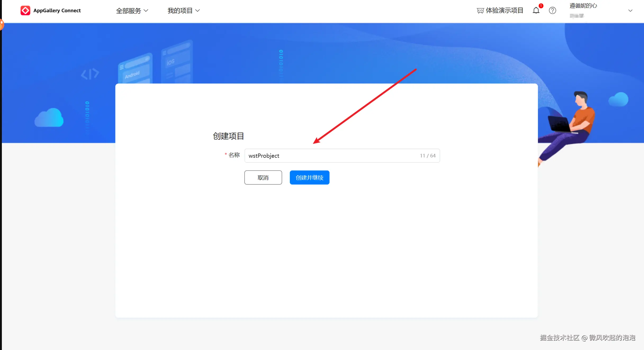
Task: Click the AppGallery Connect title text
Action: [x=57, y=11]
